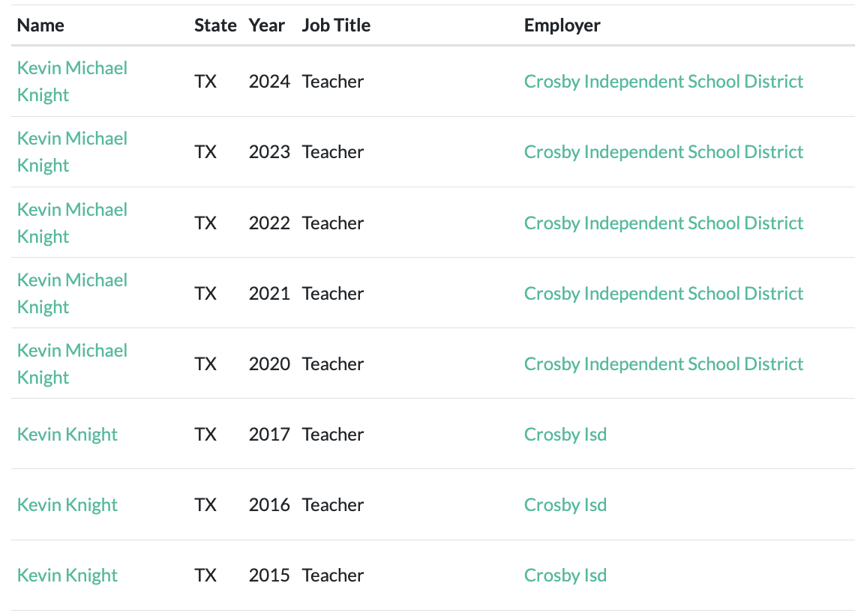Click Crosby Independent School District in 2023 row
Image resolution: width=855 pixels, height=616 pixels.
(x=664, y=151)
